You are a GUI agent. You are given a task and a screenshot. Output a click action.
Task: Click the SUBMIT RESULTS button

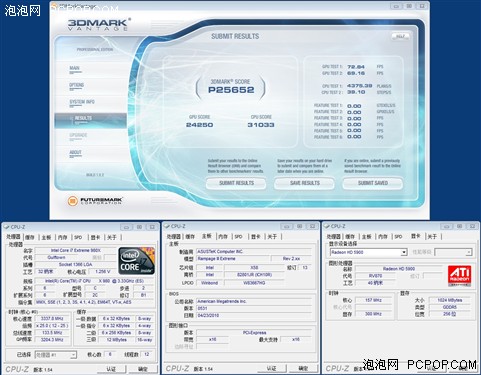[x=236, y=183]
